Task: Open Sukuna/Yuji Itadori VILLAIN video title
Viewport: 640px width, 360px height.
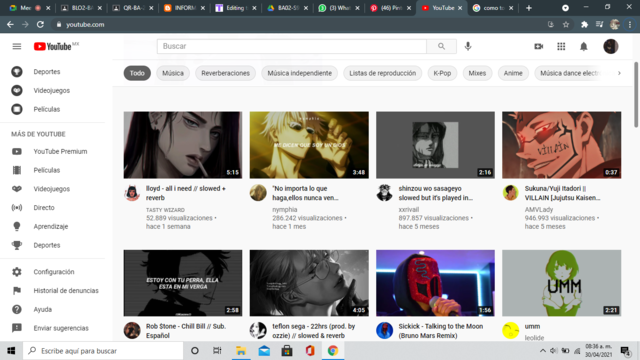Action: [562, 193]
